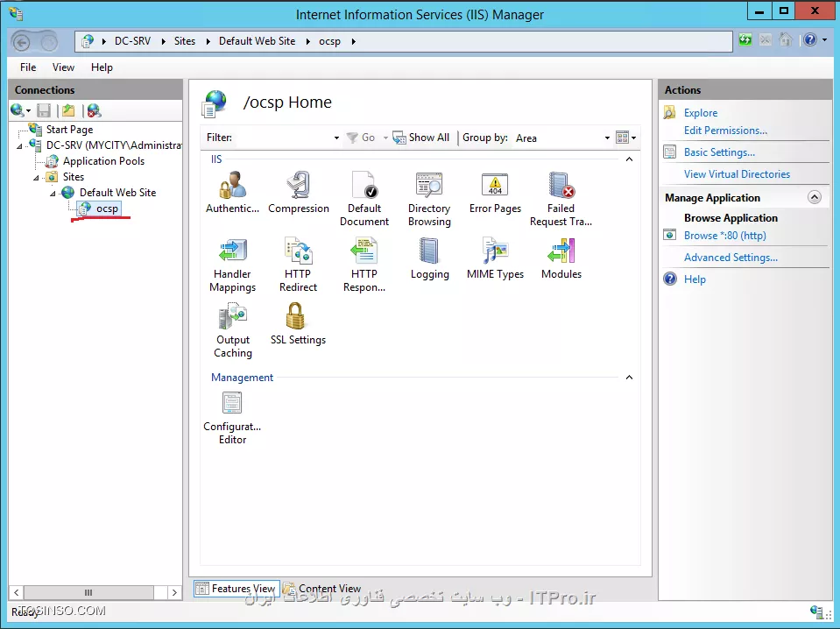The height and width of the screenshot is (629, 840).
Task: Open the Authentication feature
Action: pyautogui.click(x=232, y=193)
